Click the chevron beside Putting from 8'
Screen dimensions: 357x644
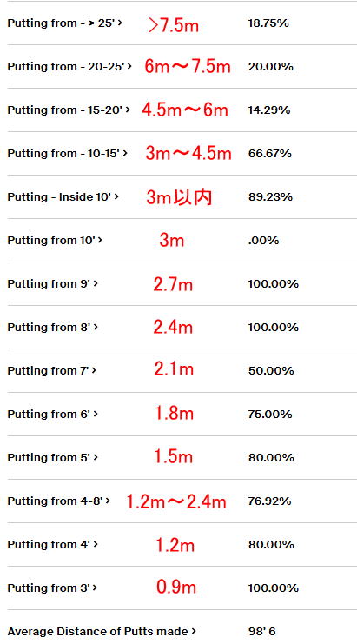point(96,327)
